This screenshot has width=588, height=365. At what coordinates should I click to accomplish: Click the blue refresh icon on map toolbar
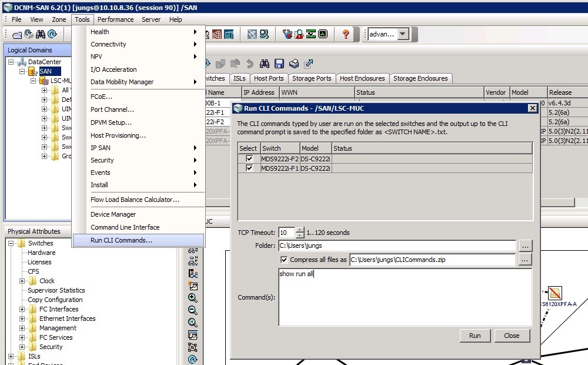[x=193, y=359]
